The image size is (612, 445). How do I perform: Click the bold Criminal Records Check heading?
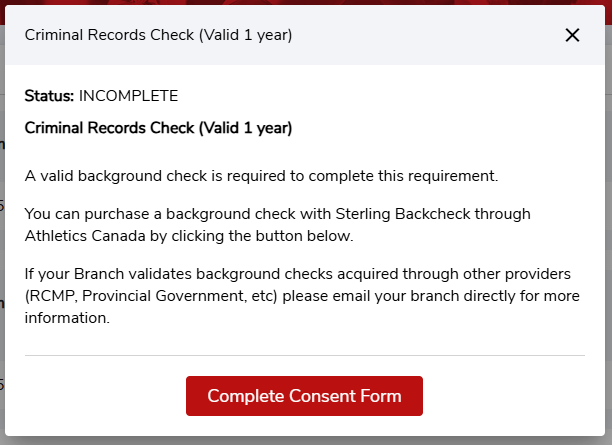pos(158,128)
